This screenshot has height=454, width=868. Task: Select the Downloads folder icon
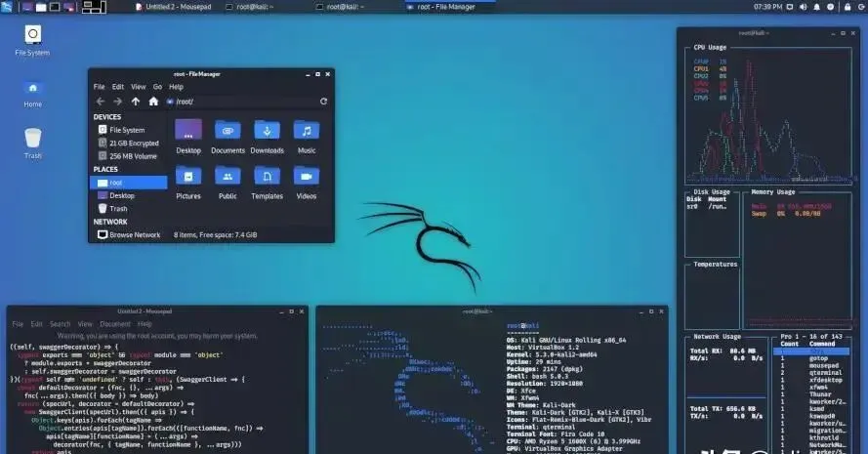tap(267, 137)
